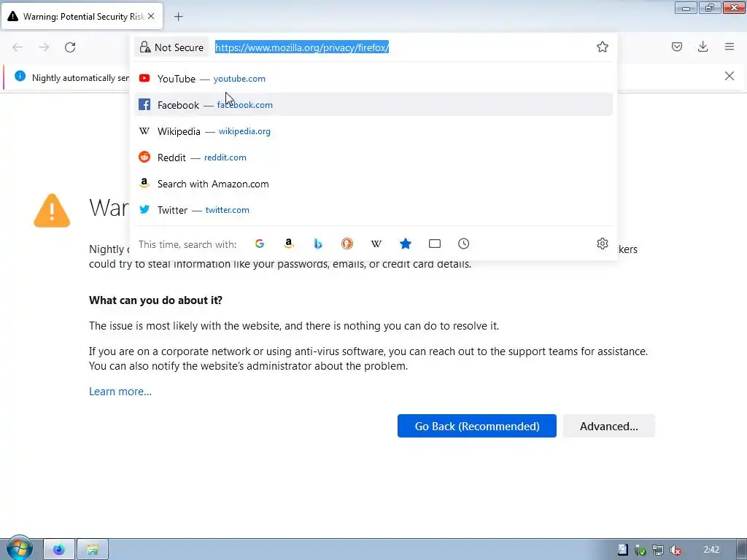Select the Warning: Potential Security Risk tab
The image size is (747, 560).
pyautogui.click(x=82, y=17)
